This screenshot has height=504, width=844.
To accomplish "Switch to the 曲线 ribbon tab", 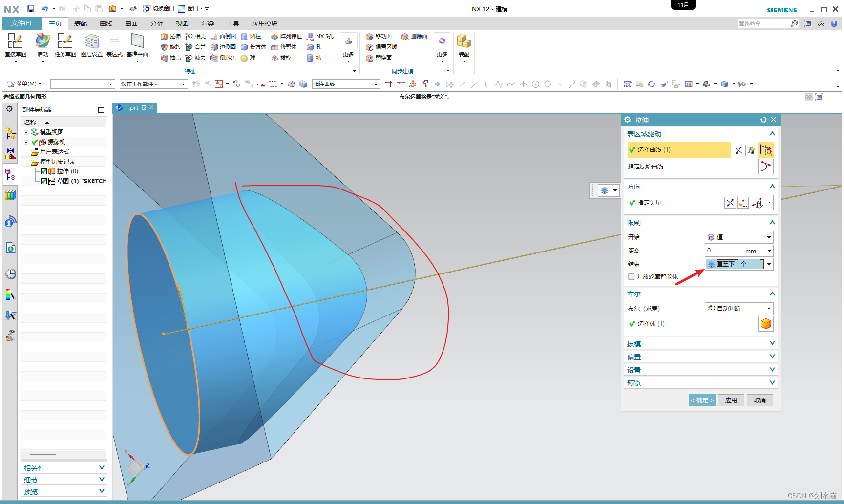I will click(x=106, y=23).
